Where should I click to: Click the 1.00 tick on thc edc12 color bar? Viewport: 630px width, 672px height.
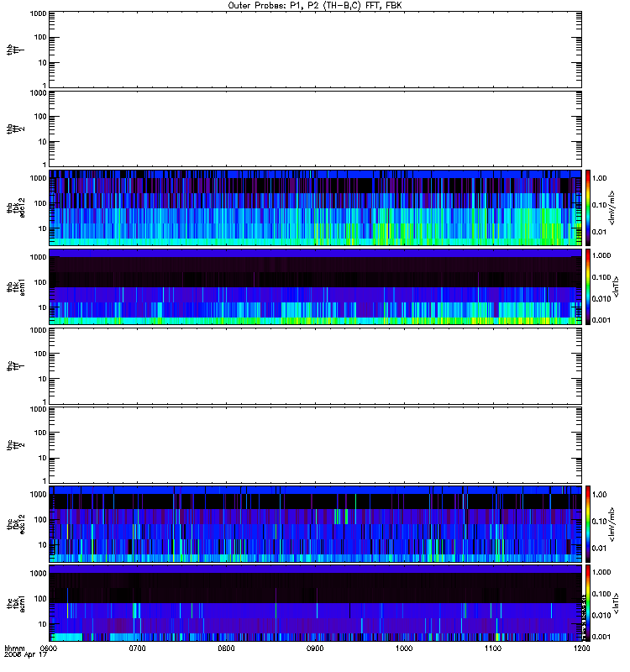600,495
